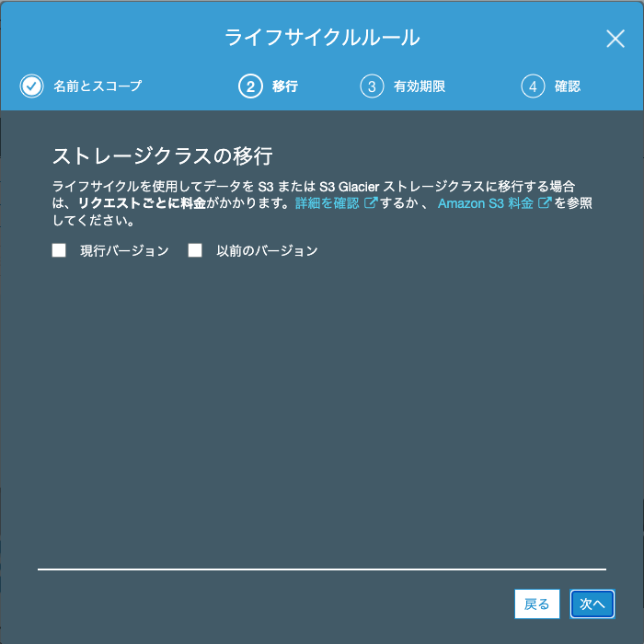Select the step 4 circle icon

pos(533,86)
